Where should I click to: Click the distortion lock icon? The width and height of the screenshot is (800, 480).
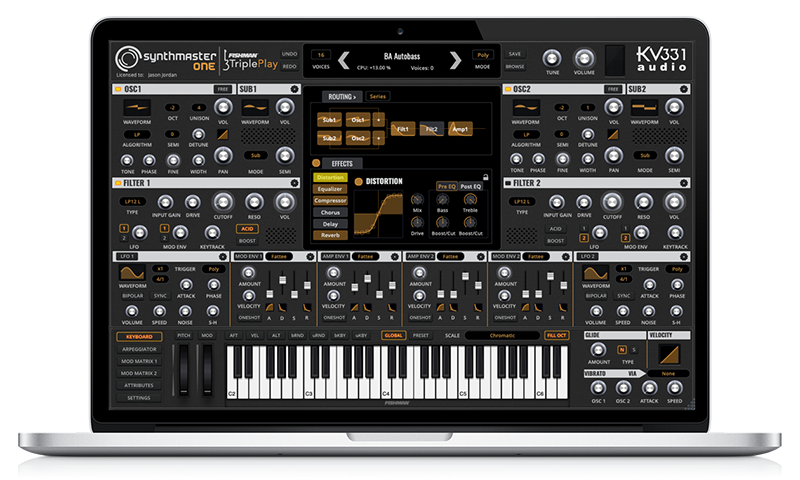[486, 177]
